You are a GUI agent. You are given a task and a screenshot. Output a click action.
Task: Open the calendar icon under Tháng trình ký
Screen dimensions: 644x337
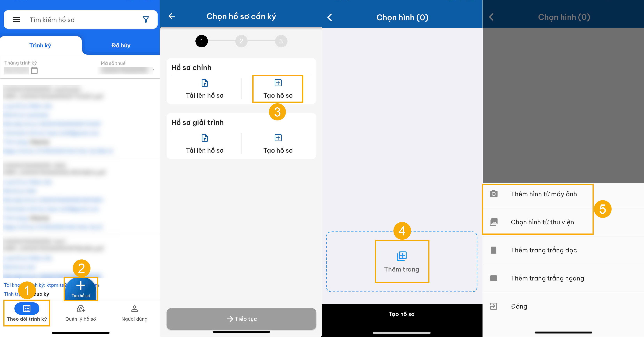(34, 71)
